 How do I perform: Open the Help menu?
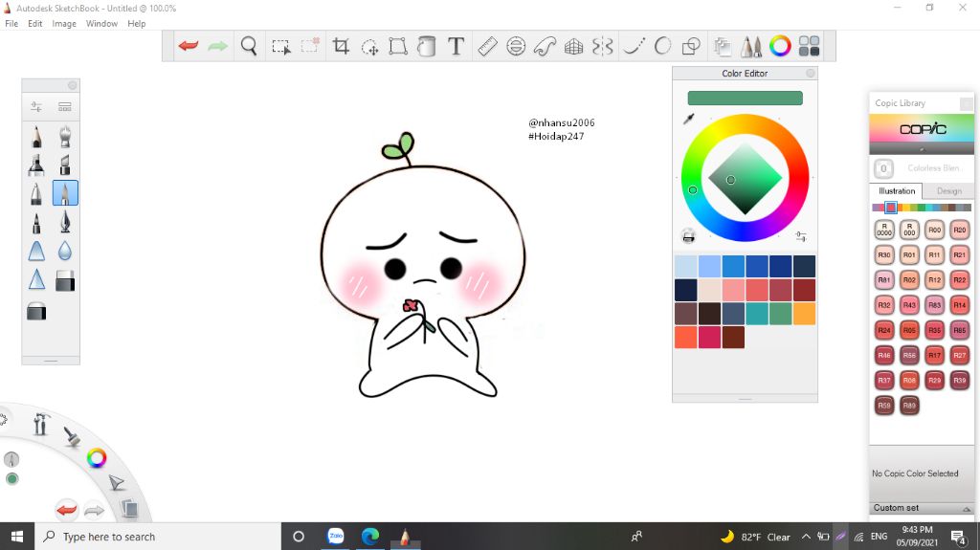click(x=136, y=24)
